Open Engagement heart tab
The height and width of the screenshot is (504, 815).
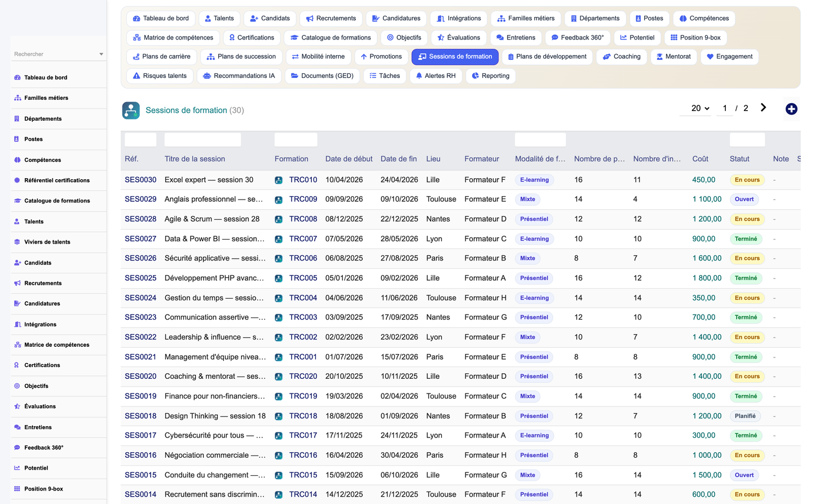point(729,56)
